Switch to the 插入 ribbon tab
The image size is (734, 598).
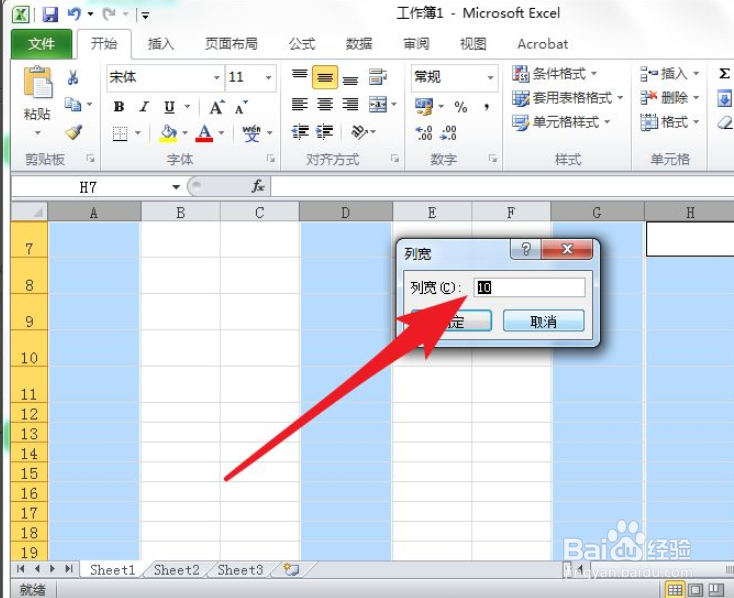pos(161,44)
